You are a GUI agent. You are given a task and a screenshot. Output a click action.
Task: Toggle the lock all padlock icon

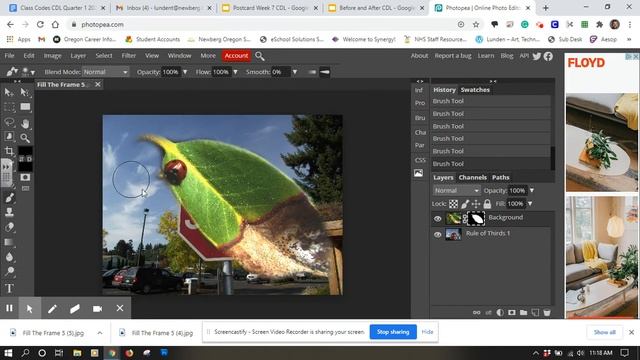pyautogui.click(x=487, y=203)
